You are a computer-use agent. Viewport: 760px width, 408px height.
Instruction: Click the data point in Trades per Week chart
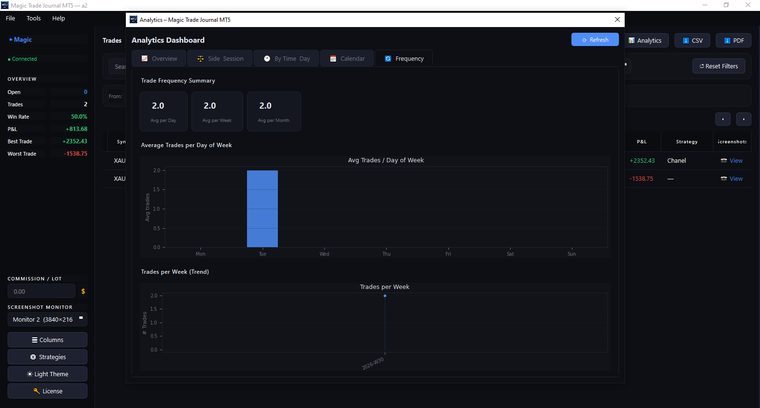click(385, 296)
